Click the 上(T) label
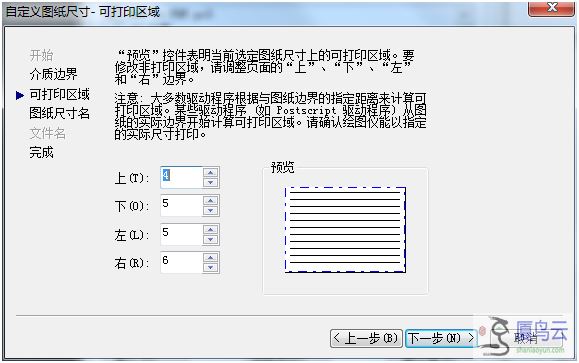The width and height of the screenshot is (579, 363). (x=132, y=178)
